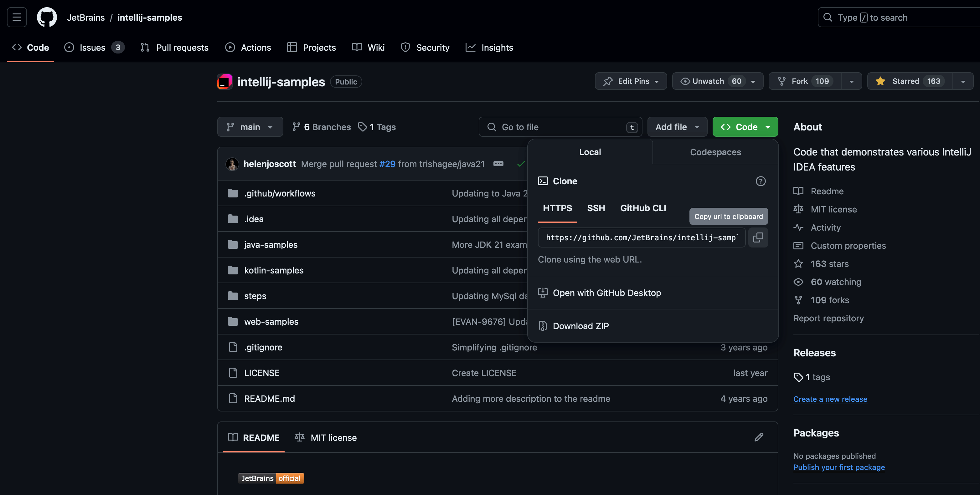
Task: Open the Clone help question mark icon
Action: pos(761,181)
